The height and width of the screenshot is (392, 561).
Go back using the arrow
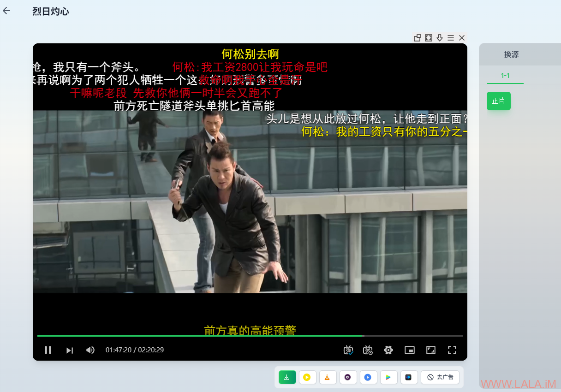[x=6, y=11]
